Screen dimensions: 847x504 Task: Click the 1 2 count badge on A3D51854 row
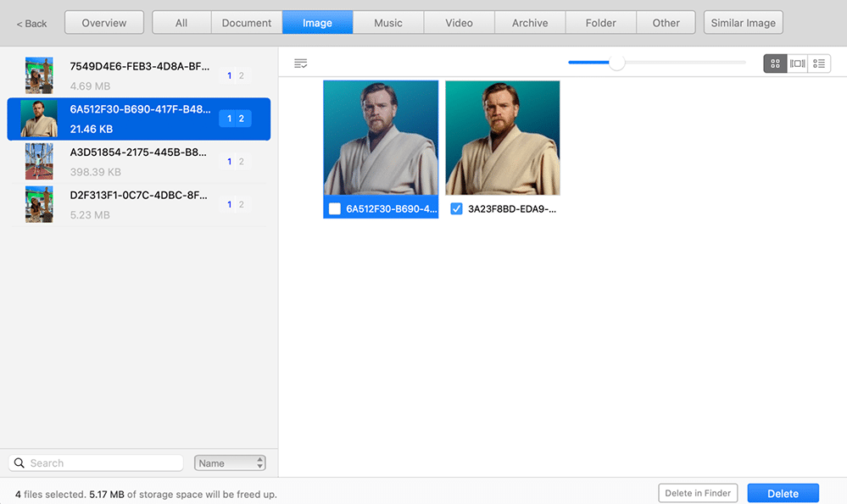(x=235, y=161)
